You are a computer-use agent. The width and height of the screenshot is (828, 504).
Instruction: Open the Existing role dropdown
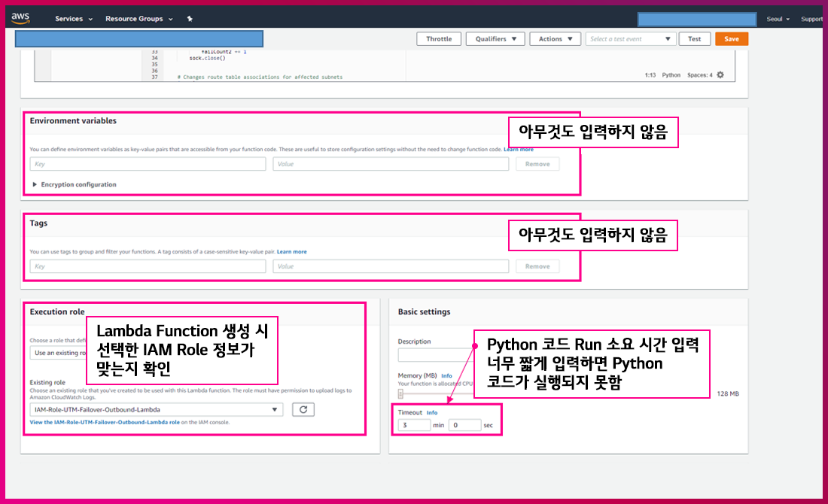click(156, 410)
